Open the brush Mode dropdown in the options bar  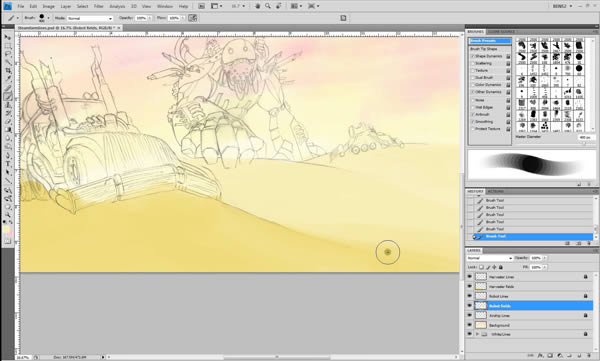pyautogui.click(x=90, y=18)
